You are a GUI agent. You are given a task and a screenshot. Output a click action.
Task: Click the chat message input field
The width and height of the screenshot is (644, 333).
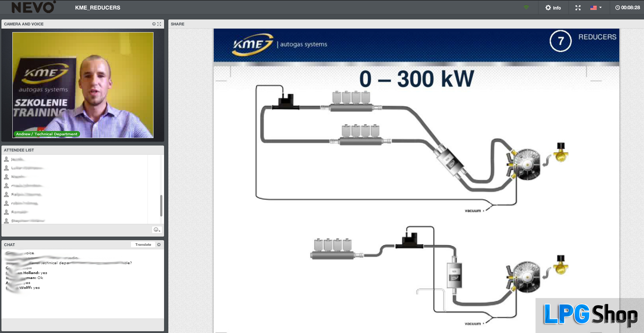click(x=83, y=325)
